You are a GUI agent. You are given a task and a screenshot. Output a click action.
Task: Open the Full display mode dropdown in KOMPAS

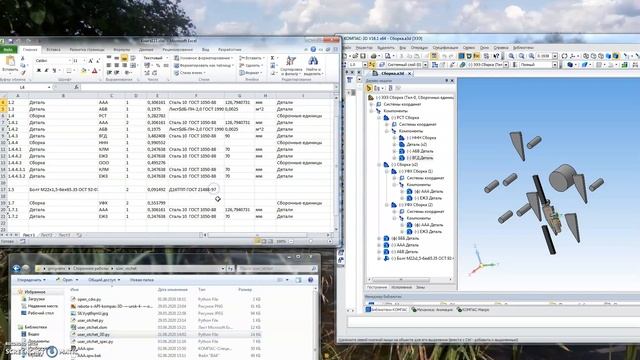(555, 64)
